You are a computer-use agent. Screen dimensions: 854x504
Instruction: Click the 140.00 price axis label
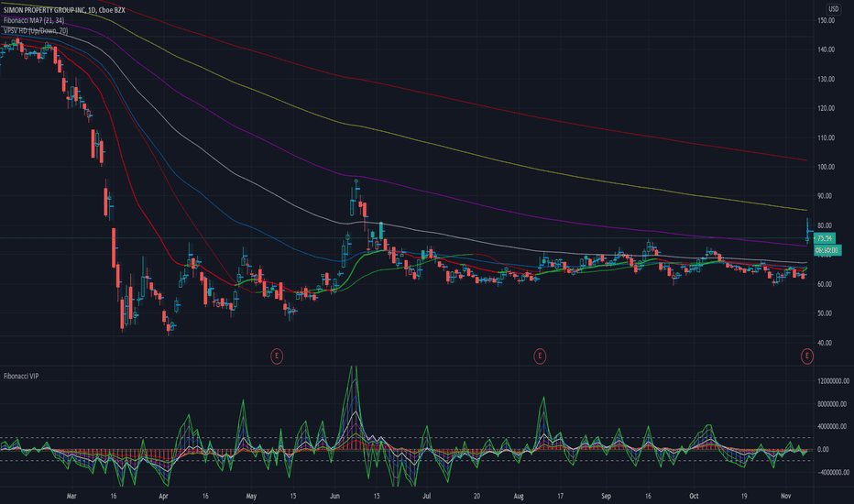[826, 49]
